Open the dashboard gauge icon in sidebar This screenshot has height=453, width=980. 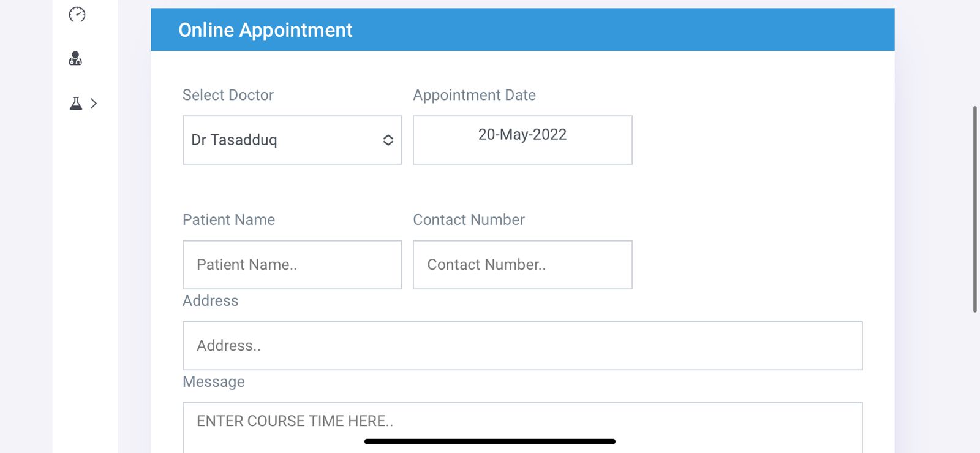point(77,14)
